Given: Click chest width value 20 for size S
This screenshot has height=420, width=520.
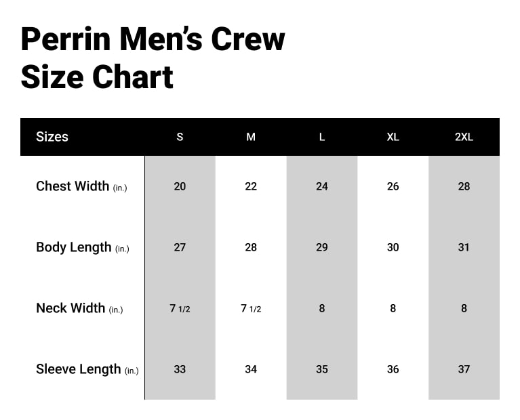Looking at the screenshot, I should point(180,186).
